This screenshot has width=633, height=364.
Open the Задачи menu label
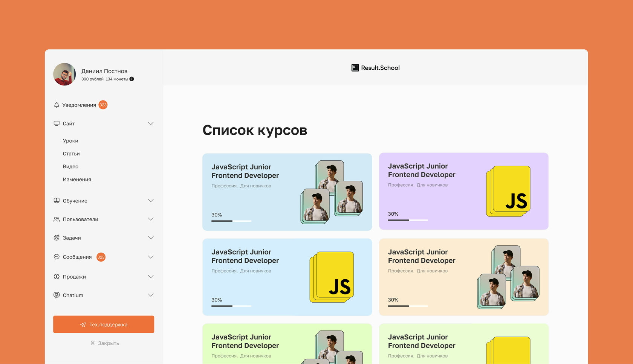click(x=72, y=238)
